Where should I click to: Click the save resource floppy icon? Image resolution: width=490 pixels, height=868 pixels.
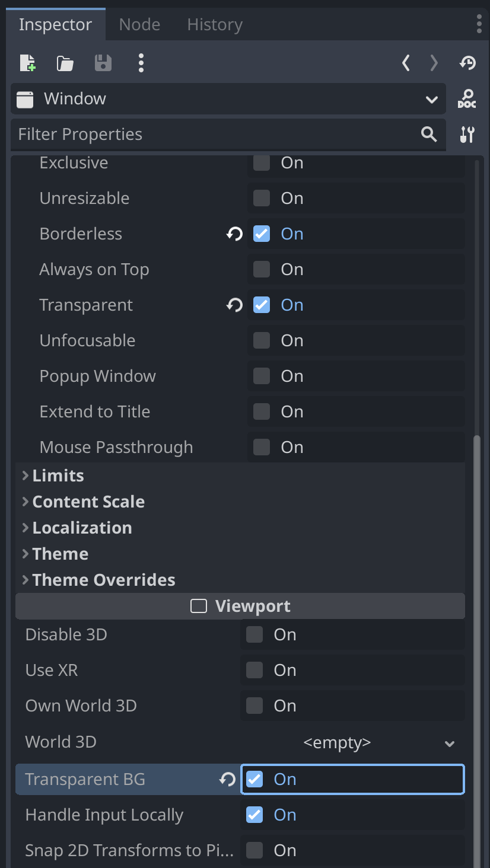[103, 63]
